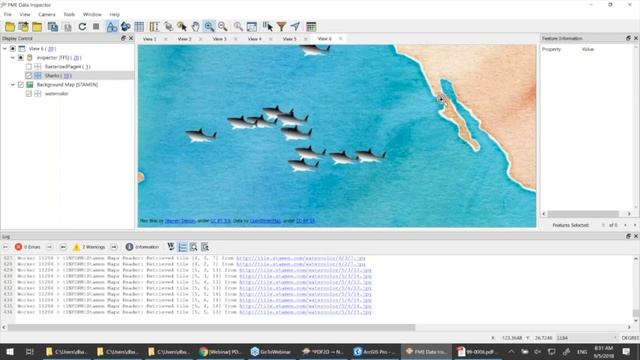The width and height of the screenshot is (640, 360).
Task: Click the Log vertical scrollbar
Action: pos(636,313)
